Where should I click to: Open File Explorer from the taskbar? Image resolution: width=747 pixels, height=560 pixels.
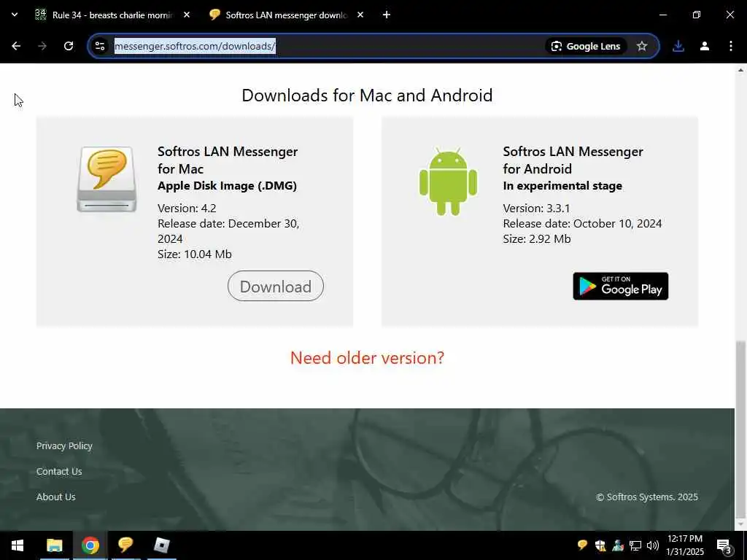tap(54, 545)
